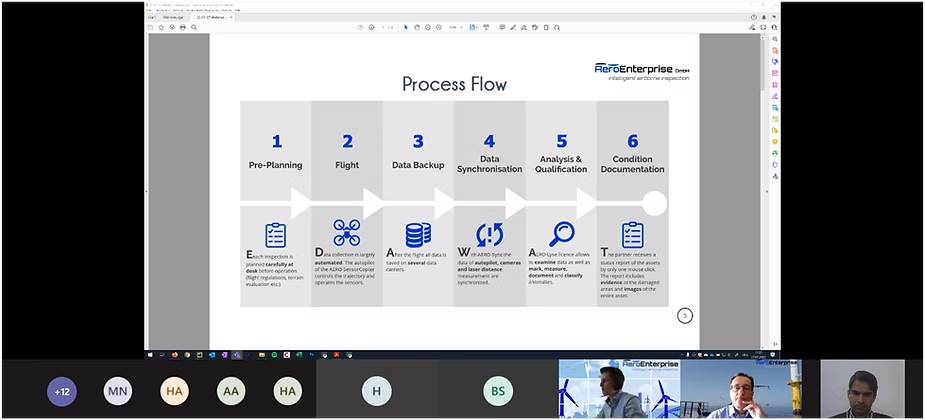This screenshot has height=420, width=925.
Task: Select participant BS avatar
Action: (497, 391)
